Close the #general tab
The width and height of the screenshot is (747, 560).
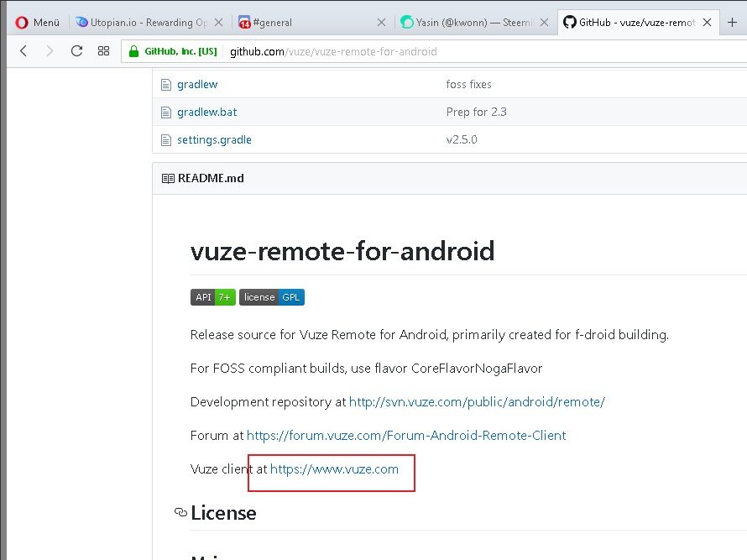tap(382, 23)
